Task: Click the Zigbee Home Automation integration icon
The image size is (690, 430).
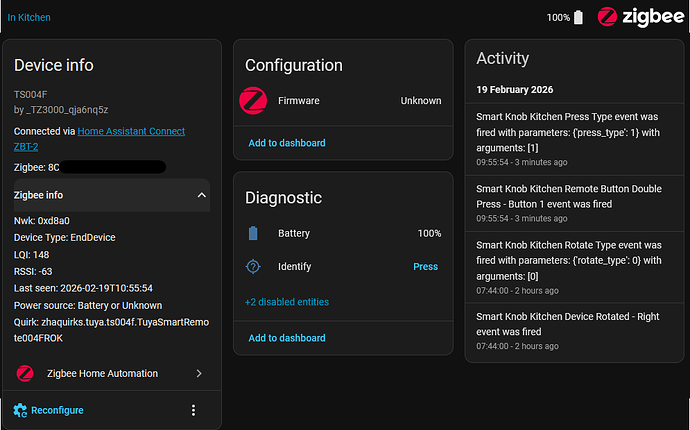Action: 25,373
